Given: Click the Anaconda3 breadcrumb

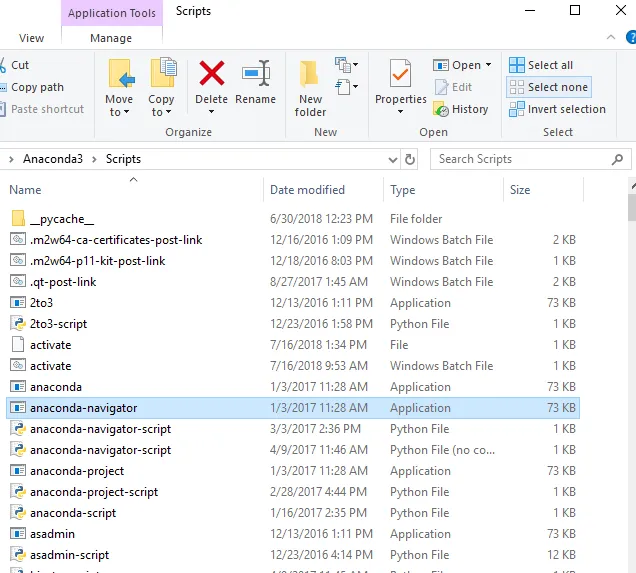Looking at the screenshot, I should 53,159.
